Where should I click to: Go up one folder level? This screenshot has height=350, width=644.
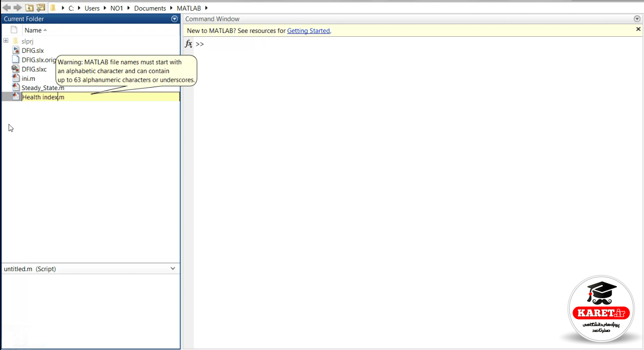(30, 8)
